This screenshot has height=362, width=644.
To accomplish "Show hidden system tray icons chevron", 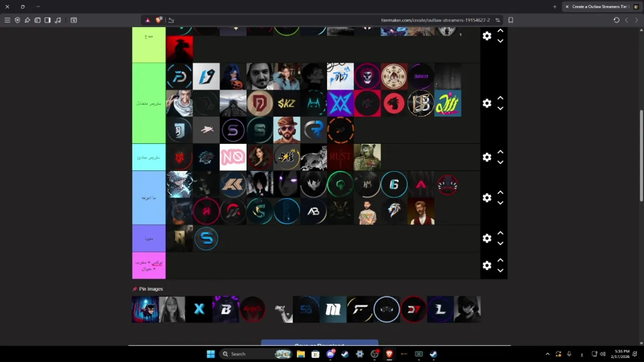I will pos(547,354).
